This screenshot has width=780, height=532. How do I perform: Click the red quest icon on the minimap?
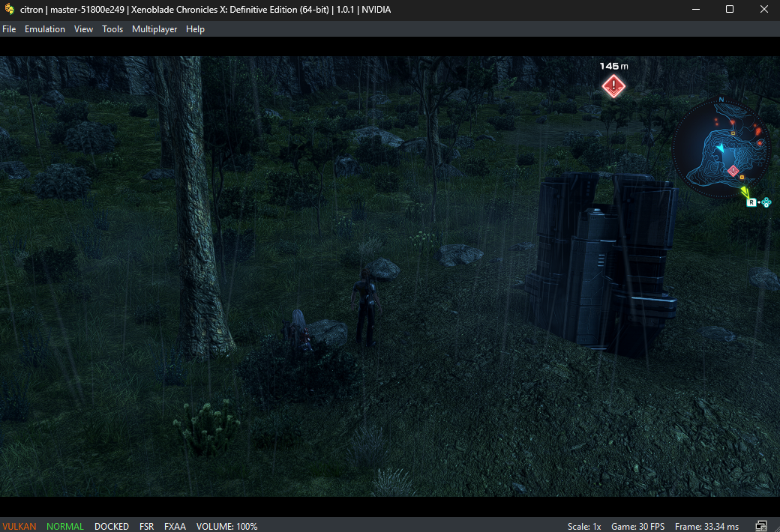click(733, 171)
